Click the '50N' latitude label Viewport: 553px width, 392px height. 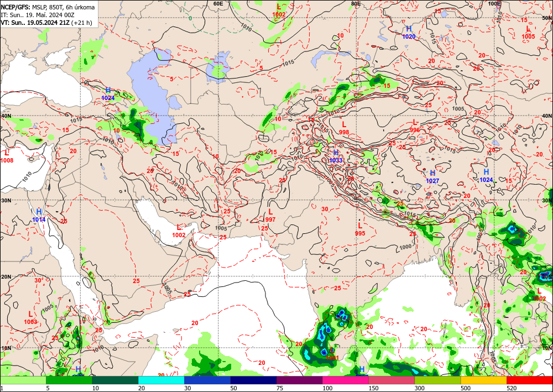tap(547, 18)
